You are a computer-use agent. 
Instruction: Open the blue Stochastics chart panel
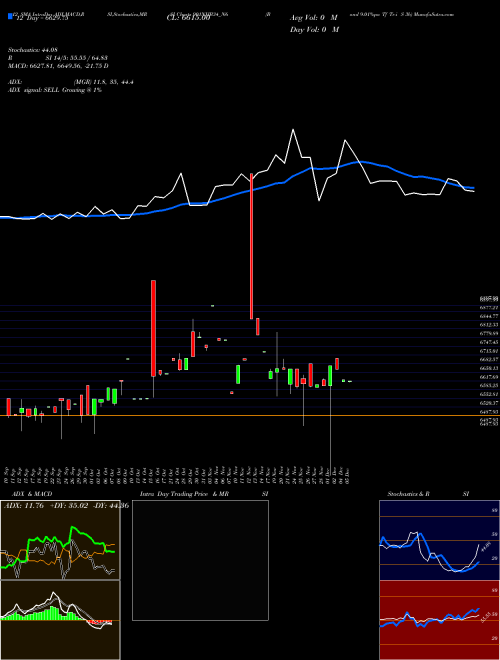tap(439, 540)
